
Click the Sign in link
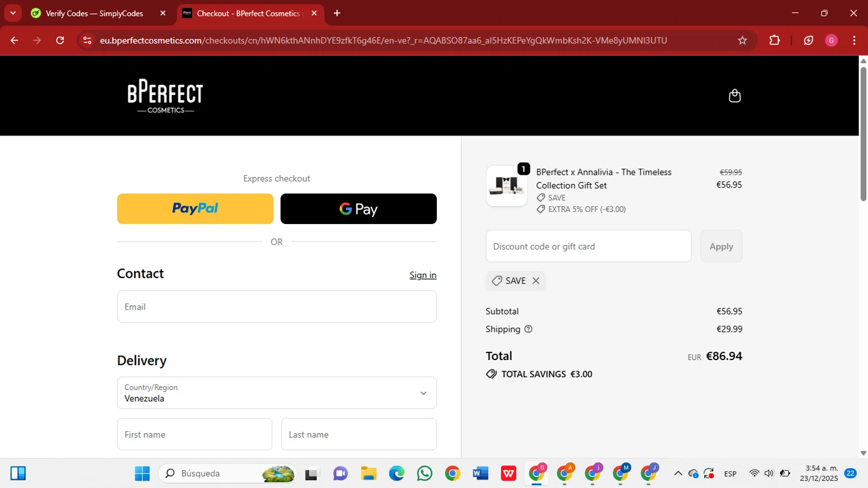pos(423,275)
